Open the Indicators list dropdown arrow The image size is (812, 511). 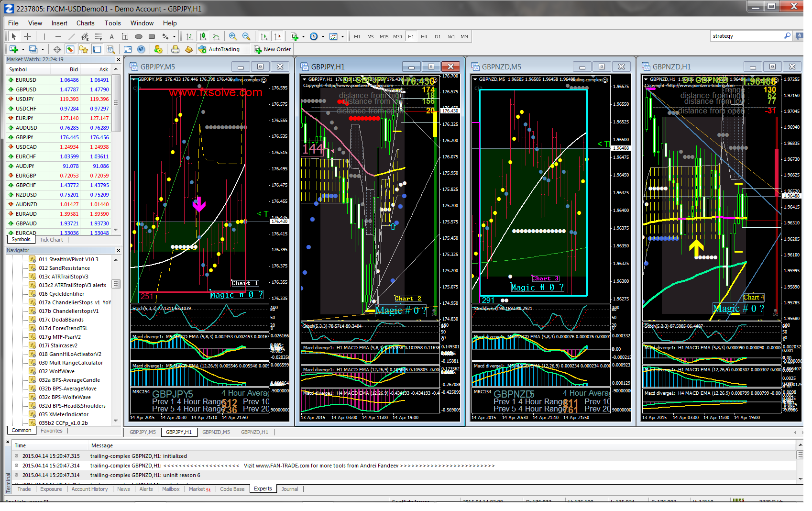click(303, 36)
